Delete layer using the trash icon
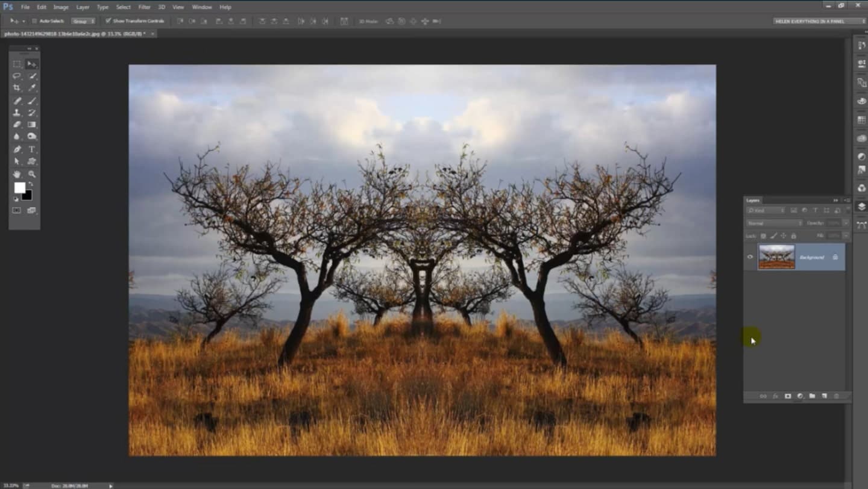 tap(837, 396)
